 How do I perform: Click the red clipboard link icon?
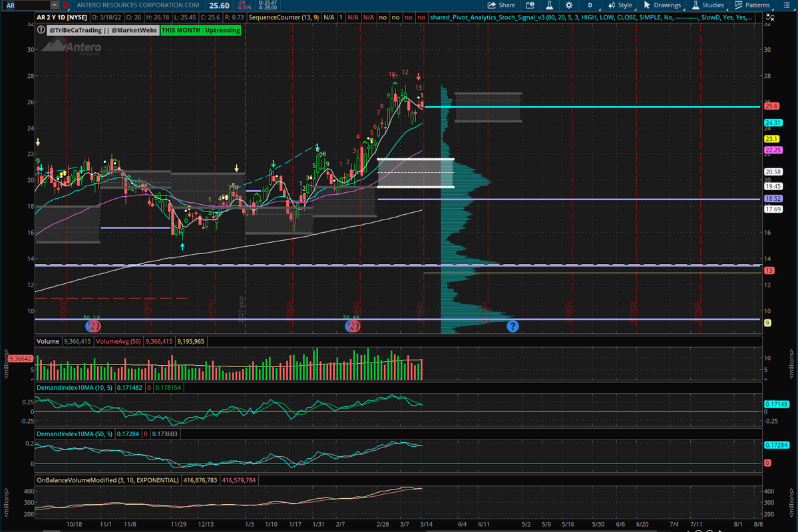66,5
